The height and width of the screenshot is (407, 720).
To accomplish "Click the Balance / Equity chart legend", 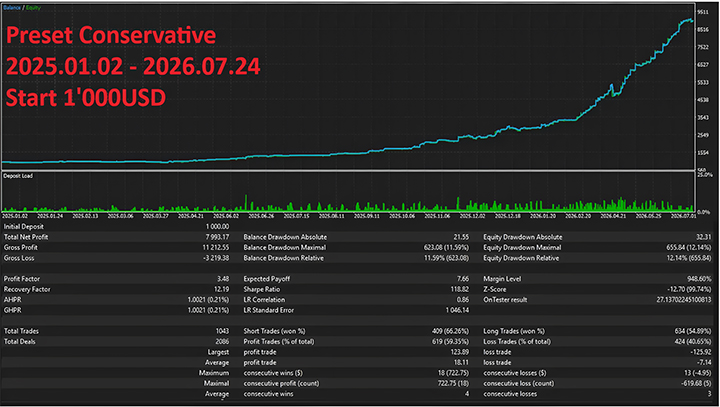I will [x=22, y=8].
